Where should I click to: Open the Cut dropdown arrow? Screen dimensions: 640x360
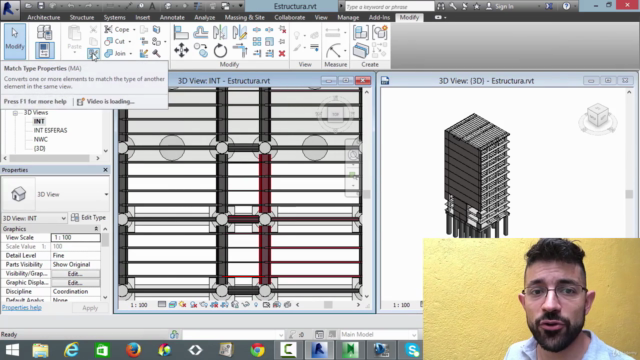tap(130, 42)
